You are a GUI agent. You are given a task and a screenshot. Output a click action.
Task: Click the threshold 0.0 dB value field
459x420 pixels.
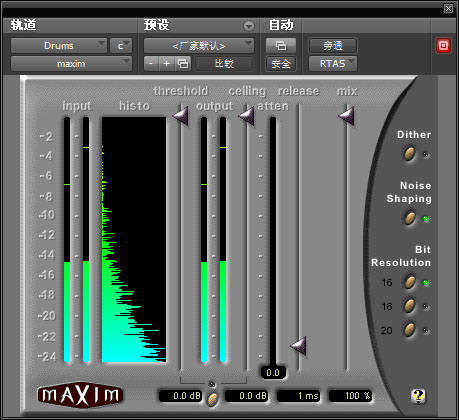pyautogui.click(x=180, y=396)
